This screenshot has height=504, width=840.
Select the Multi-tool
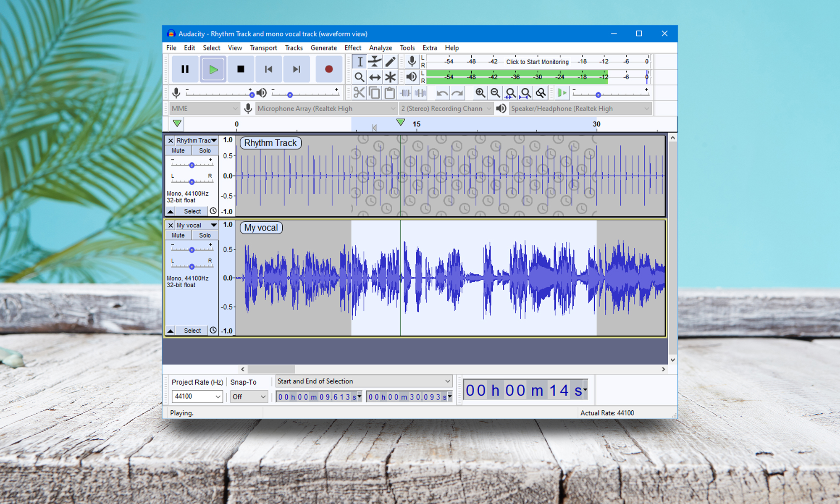click(391, 77)
